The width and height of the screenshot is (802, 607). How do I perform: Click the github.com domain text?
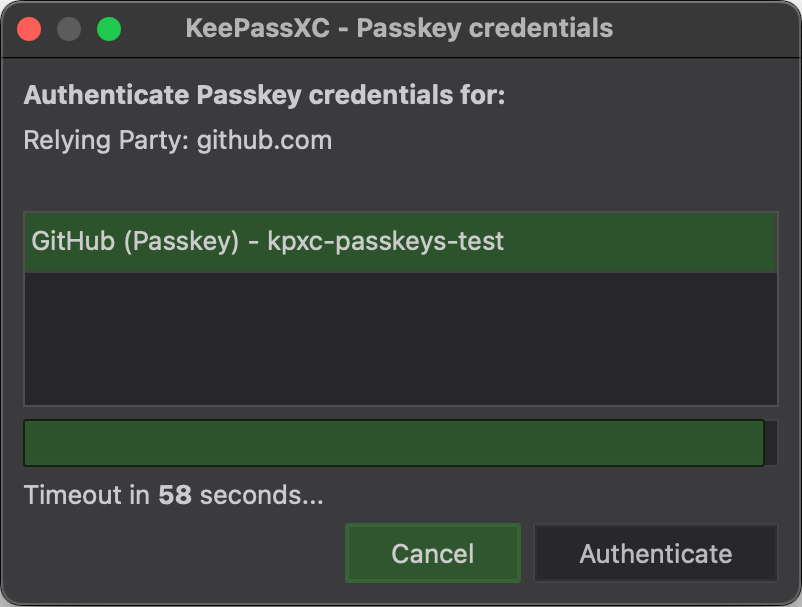tap(264, 141)
